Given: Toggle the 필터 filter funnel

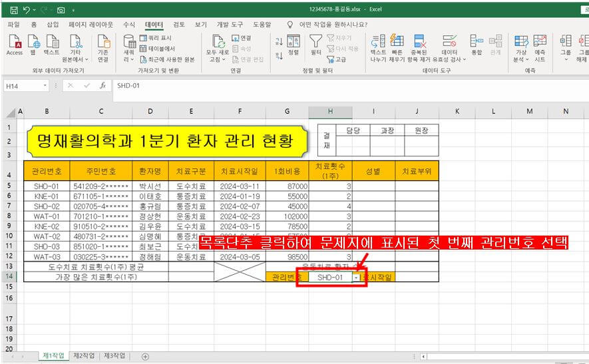Looking at the screenshot, I should pyautogui.click(x=316, y=45).
